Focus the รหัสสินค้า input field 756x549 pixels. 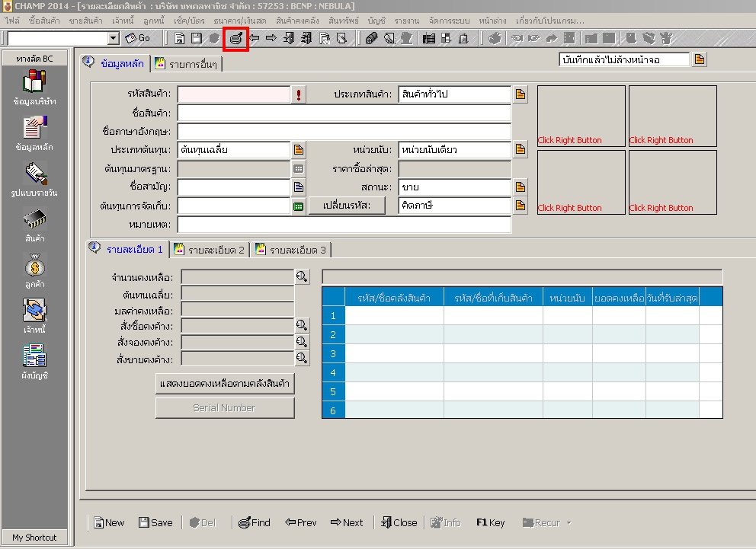point(234,94)
